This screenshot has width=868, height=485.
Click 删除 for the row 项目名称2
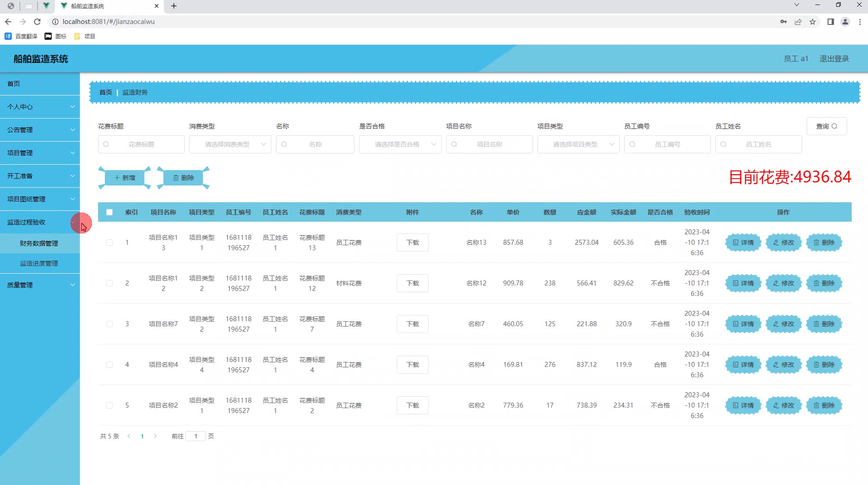click(x=824, y=405)
